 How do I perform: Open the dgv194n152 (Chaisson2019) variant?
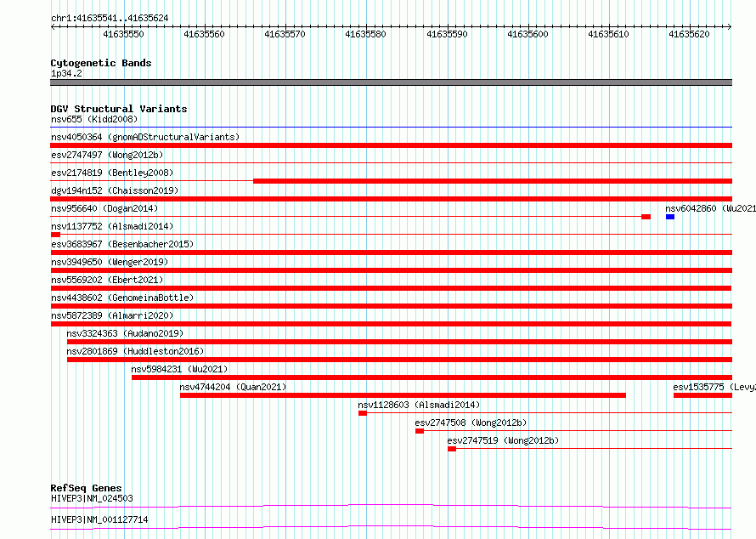115,190
